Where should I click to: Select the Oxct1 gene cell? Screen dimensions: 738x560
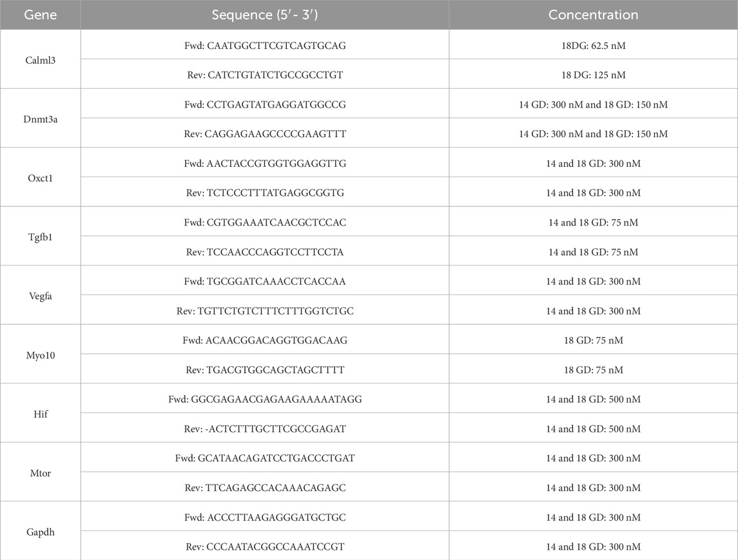[40, 178]
